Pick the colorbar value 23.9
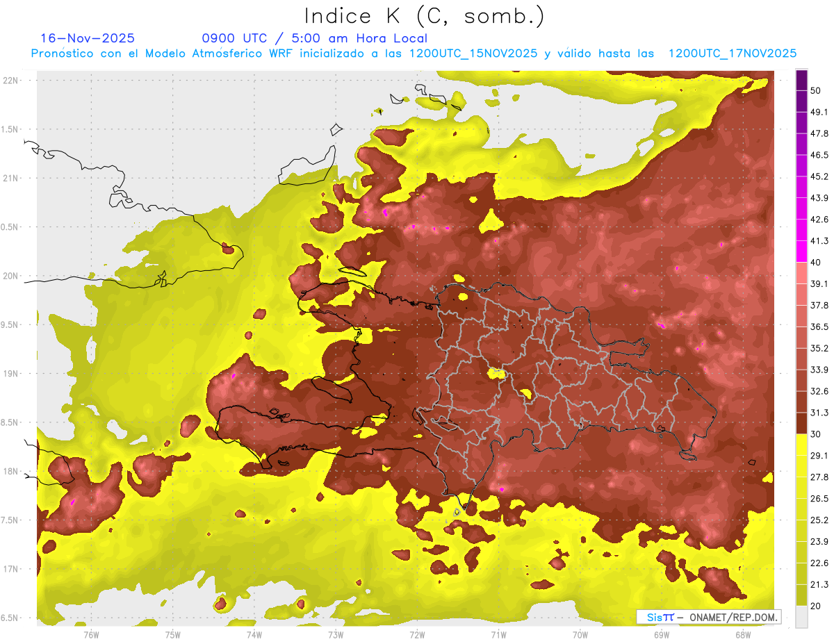The height and width of the screenshot is (644, 834). (819, 542)
